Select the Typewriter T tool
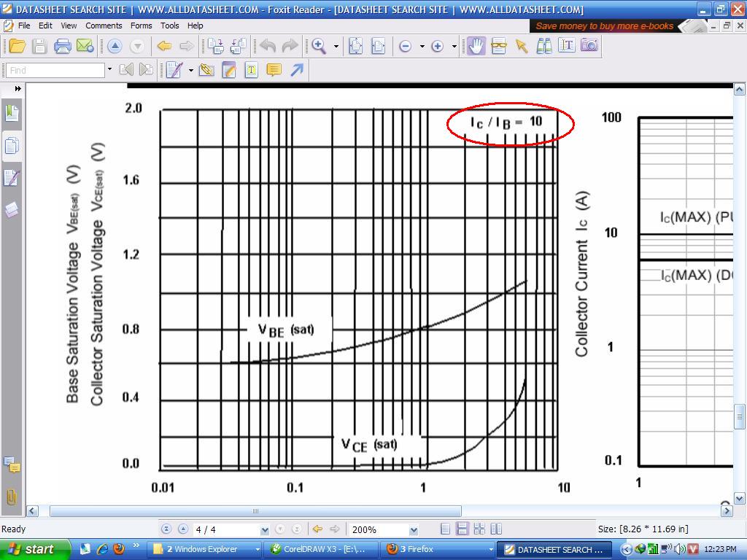The width and height of the screenshot is (747, 560). tap(252, 71)
